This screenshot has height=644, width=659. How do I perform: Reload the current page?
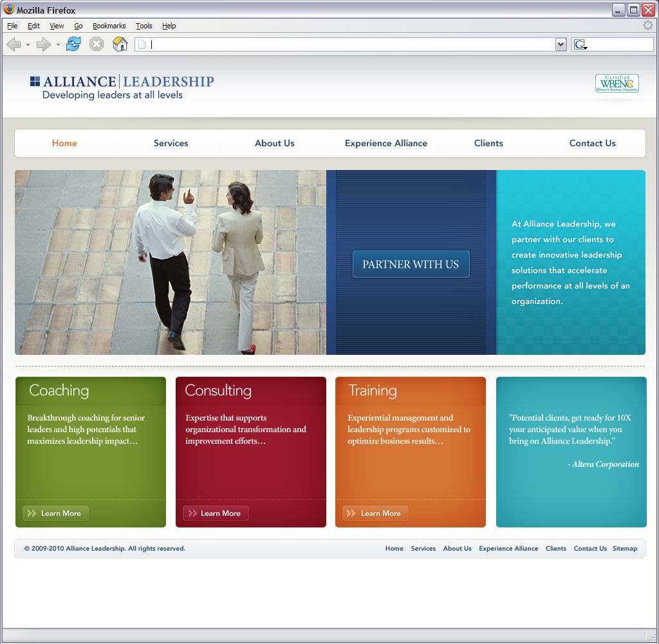tap(73, 44)
